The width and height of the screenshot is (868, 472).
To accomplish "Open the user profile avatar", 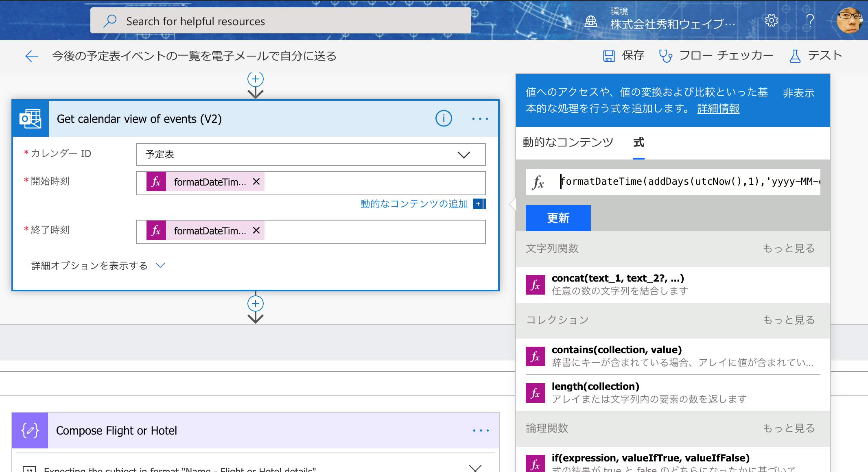I will click(x=849, y=20).
